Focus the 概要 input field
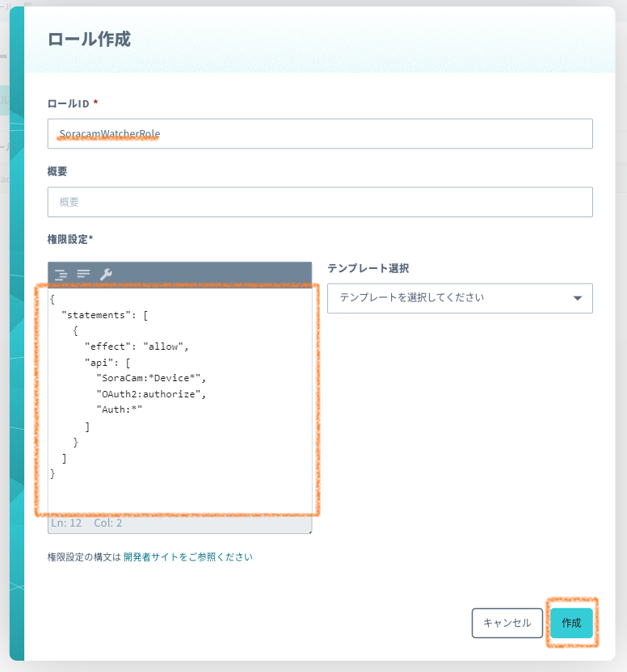Image resolution: width=627 pixels, height=672 pixels. click(320, 202)
